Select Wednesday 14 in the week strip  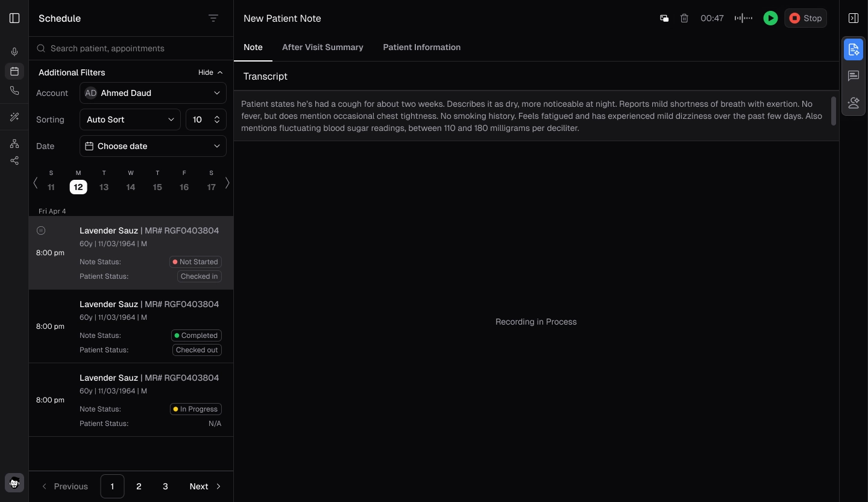pyautogui.click(x=131, y=182)
